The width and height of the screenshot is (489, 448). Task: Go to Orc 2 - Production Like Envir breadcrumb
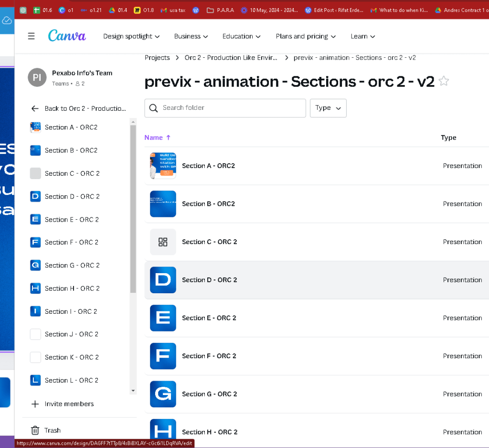pyautogui.click(x=231, y=58)
